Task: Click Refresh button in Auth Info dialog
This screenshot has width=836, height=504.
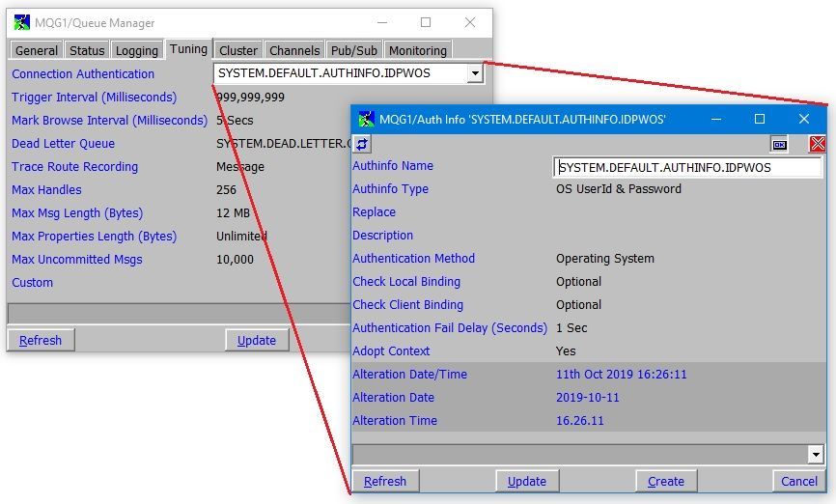Action: [385, 481]
